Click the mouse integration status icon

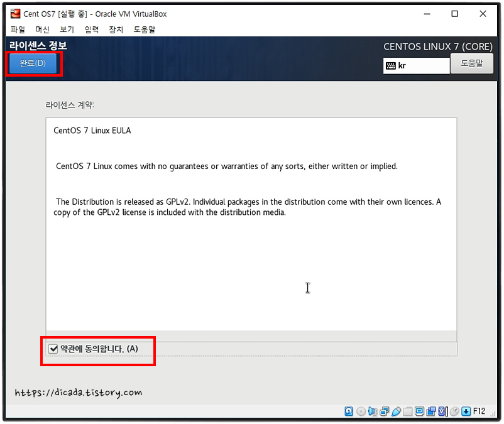[x=454, y=411]
